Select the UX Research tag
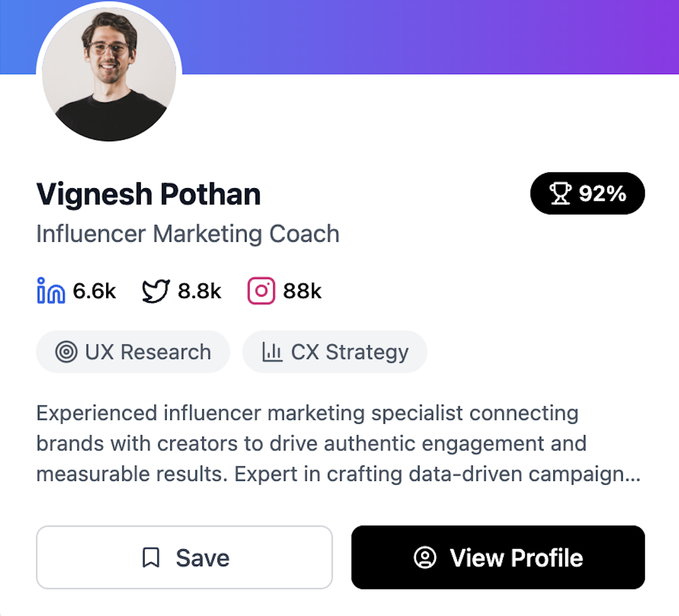679x616 pixels. pyautogui.click(x=133, y=352)
